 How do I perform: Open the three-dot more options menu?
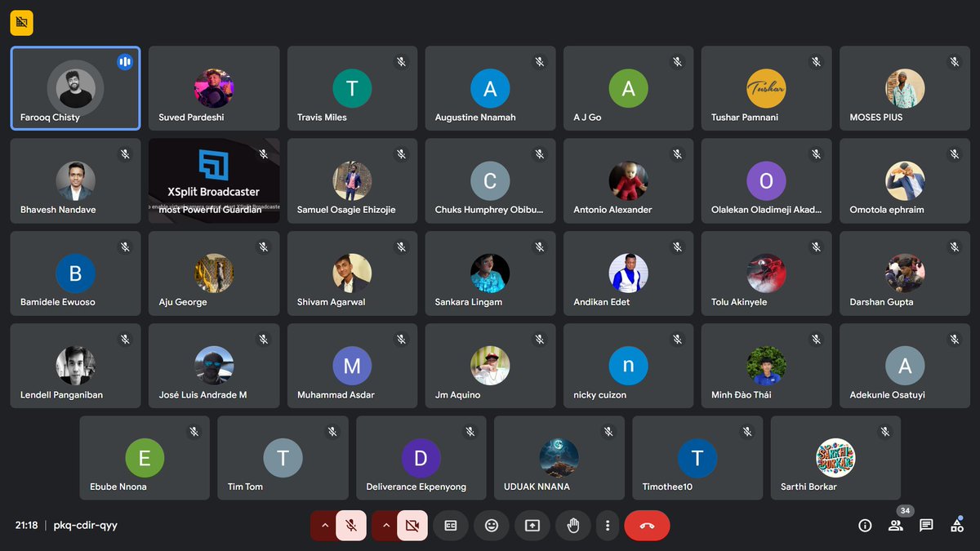pos(608,526)
